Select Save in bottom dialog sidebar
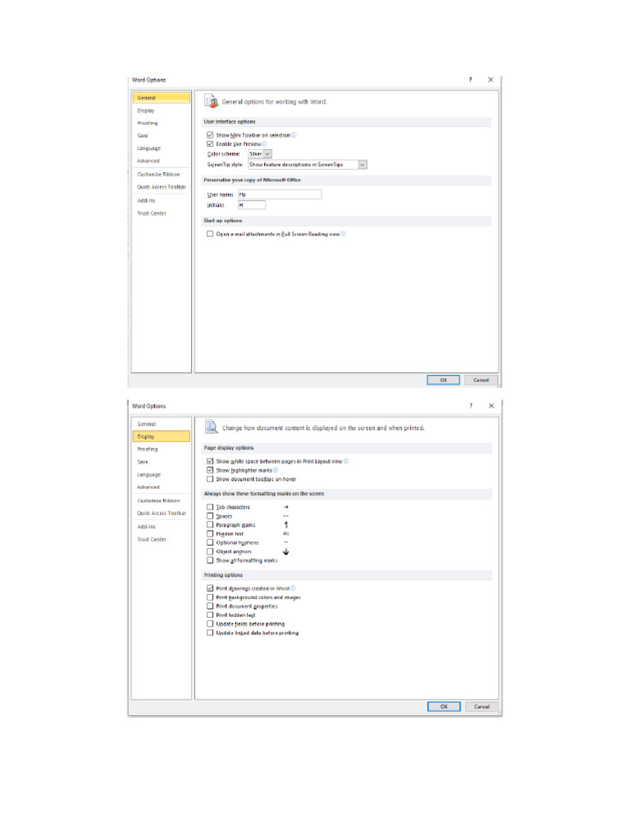This screenshot has height=840, width=630. [162, 462]
